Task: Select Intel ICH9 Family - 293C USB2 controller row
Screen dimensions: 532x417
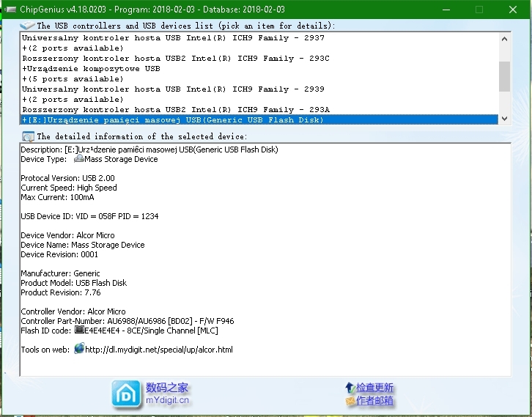Action: click(259, 58)
